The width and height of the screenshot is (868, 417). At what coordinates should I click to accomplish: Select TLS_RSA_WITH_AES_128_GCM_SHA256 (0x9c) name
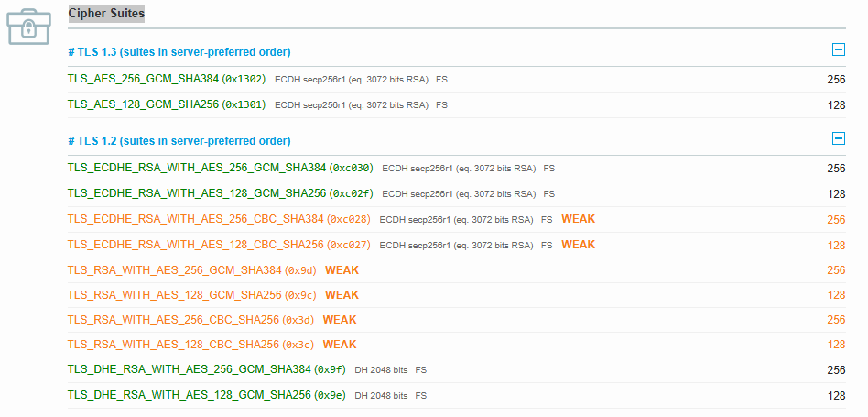click(x=192, y=294)
